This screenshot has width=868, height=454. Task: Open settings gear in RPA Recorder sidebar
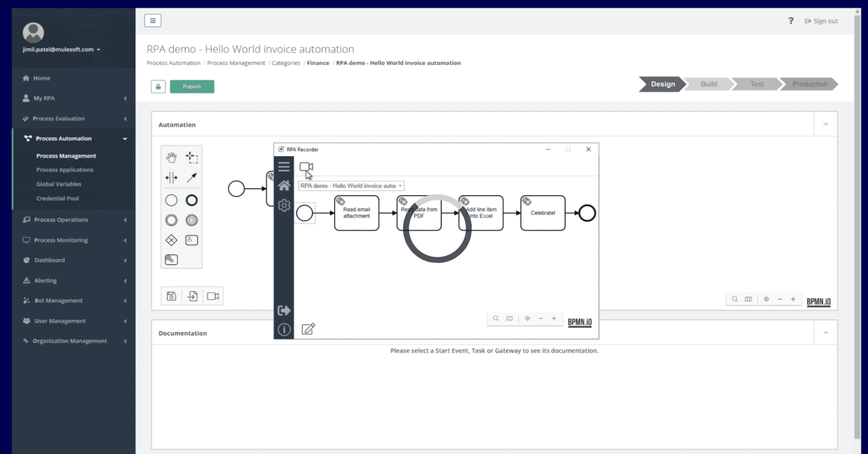coord(284,205)
